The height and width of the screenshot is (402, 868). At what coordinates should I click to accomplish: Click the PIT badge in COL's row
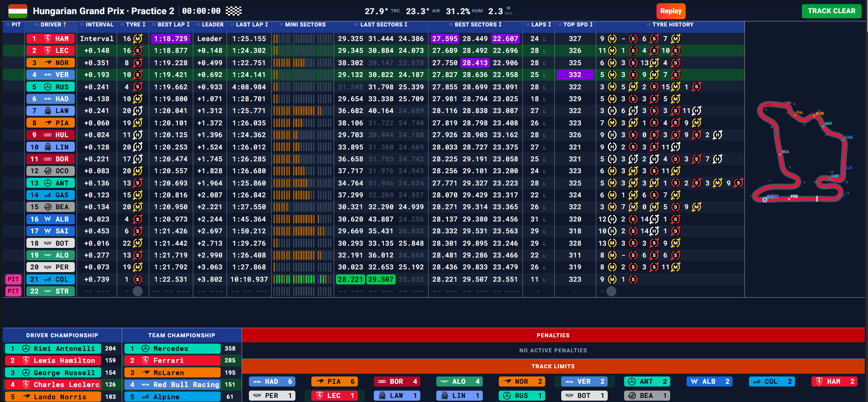[x=14, y=279]
